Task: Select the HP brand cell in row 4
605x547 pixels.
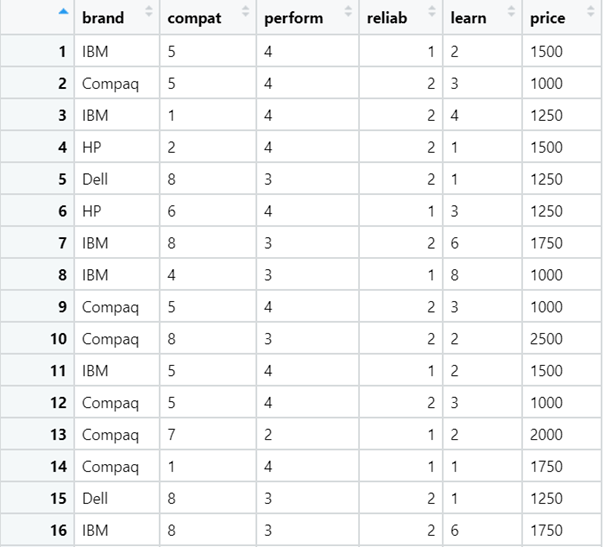Action: click(92, 148)
